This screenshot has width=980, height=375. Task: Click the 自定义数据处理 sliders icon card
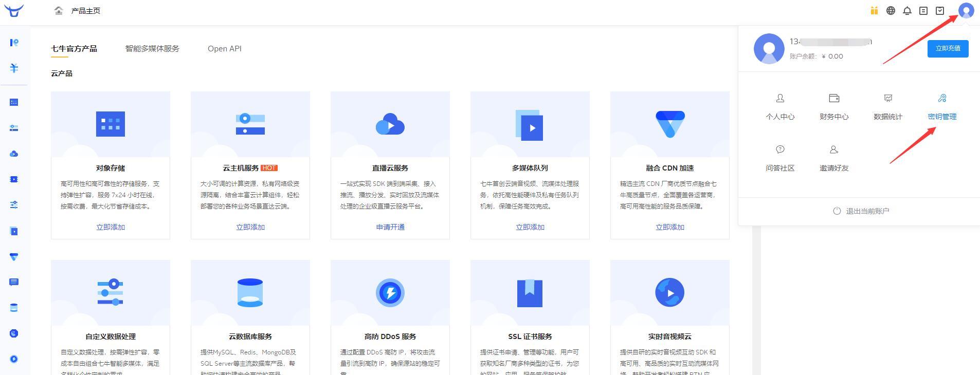(111, 293)
